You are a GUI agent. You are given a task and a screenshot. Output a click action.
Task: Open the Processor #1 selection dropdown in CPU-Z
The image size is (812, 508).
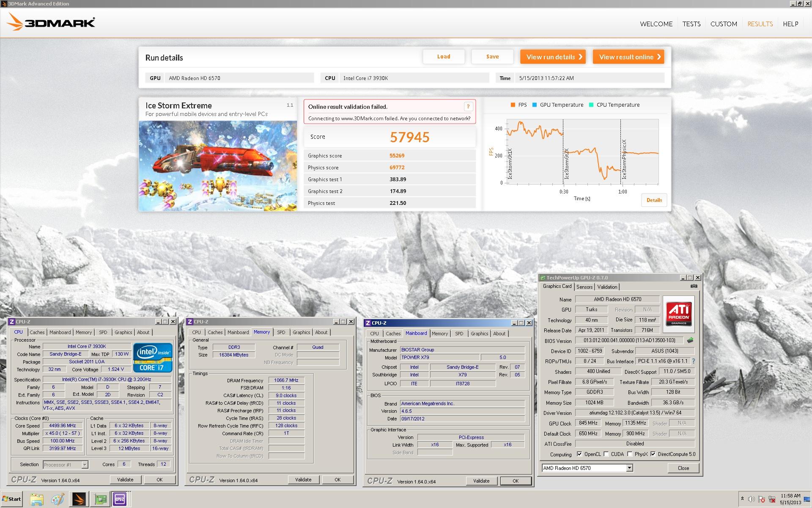(x=85, y=465)
